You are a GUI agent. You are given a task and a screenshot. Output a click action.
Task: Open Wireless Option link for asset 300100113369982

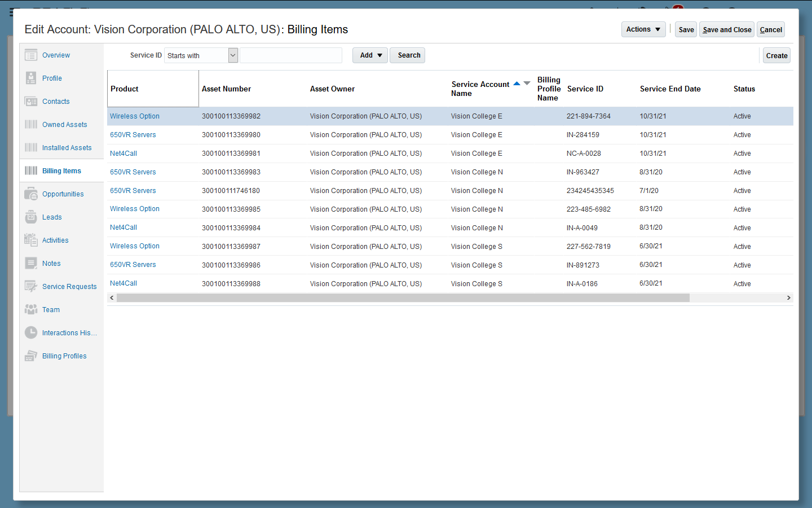click(x=135, y=116)
